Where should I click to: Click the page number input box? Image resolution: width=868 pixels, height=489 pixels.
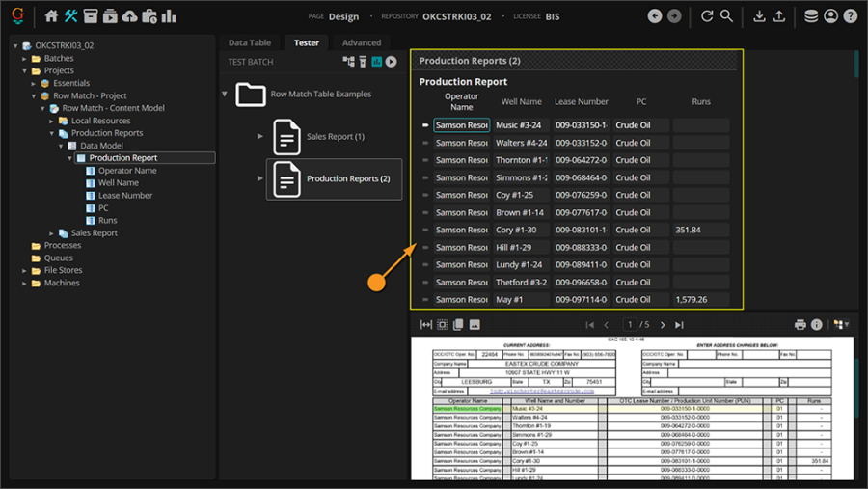tap(629, 325)
